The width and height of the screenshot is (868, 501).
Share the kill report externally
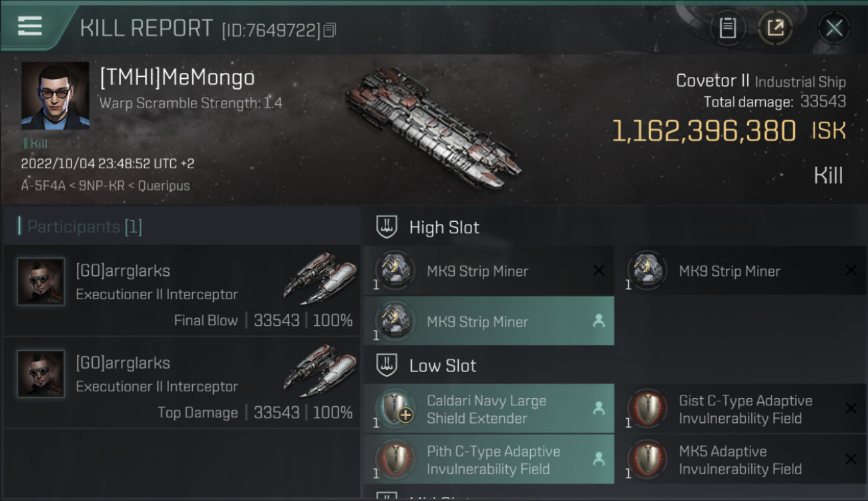click(775, 28)
